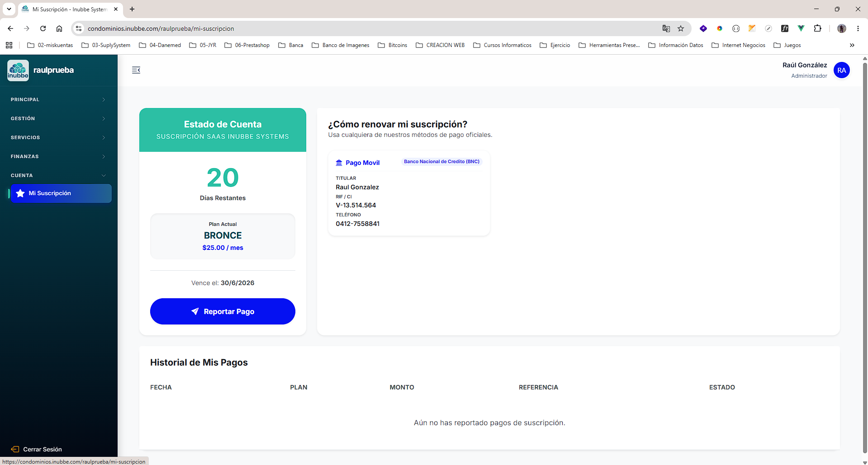Collapse the sidebar with the hamburger icon
The width and height of the screenshot is (868, 465).
(x=136, y=70)
